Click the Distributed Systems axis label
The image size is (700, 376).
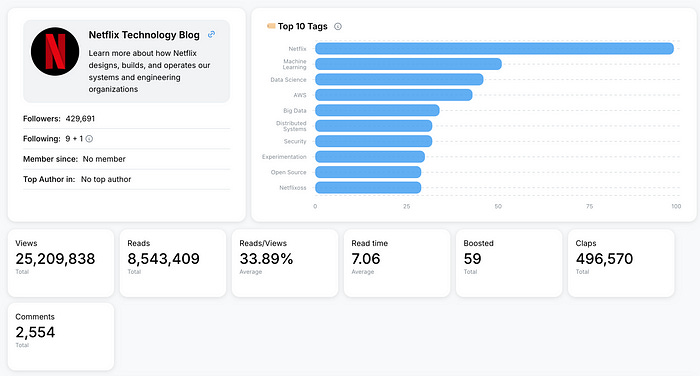coord(291,126)
